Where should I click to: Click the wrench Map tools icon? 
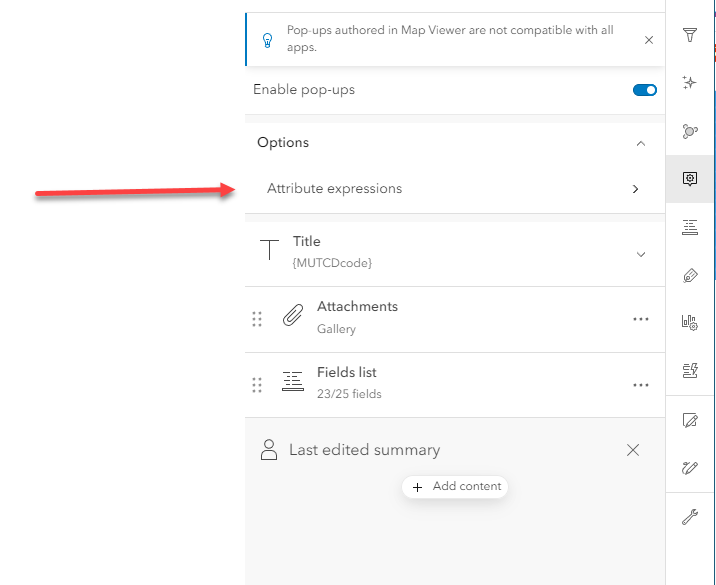(x=689, y=517)
